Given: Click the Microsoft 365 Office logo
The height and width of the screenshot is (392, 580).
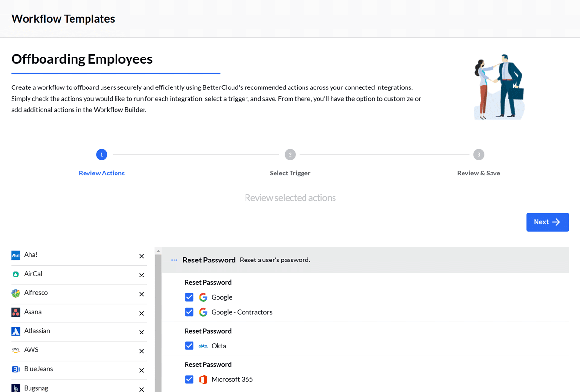Looking at the screenshot, I should (203, 379).
